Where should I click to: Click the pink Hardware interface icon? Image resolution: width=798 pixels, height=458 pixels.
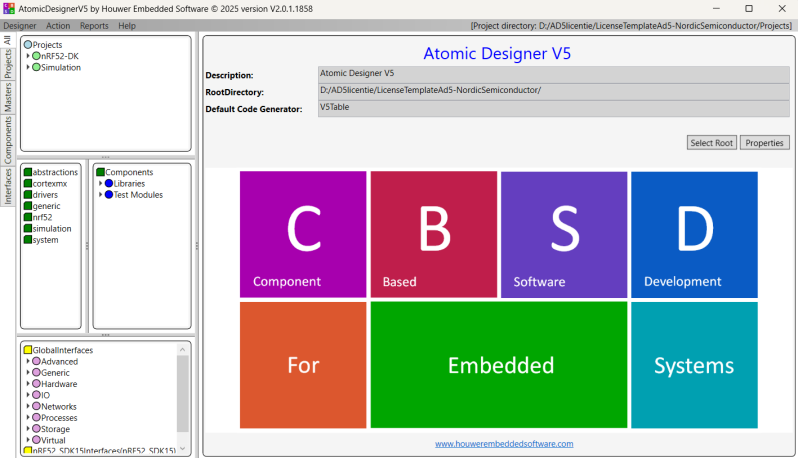(36, 384)
